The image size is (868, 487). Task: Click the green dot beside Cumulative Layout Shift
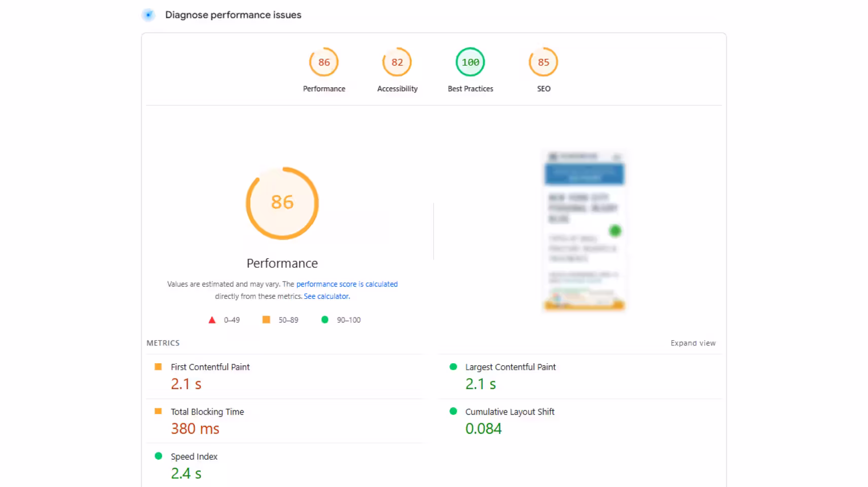453,411
